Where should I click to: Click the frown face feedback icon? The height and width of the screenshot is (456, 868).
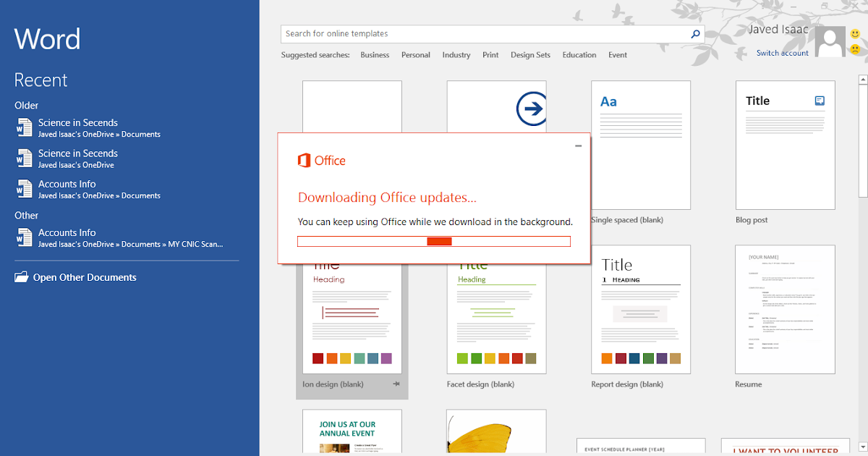point(855,50)
